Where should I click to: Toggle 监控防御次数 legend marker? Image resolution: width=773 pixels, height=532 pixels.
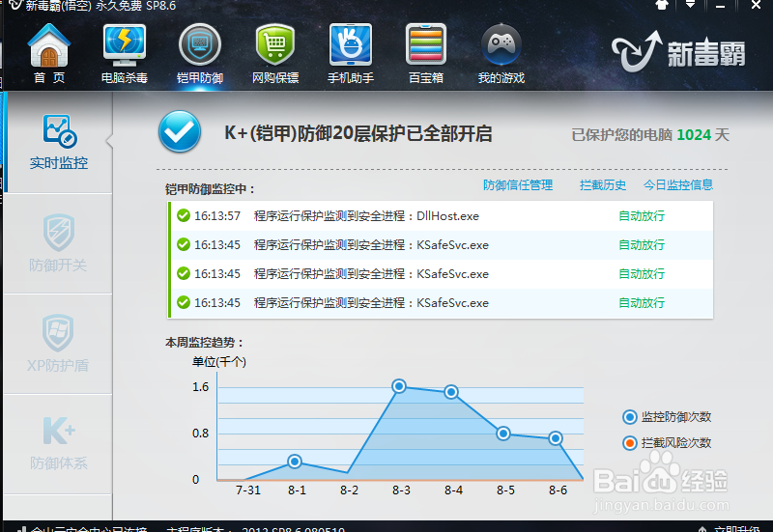(630, 417)
